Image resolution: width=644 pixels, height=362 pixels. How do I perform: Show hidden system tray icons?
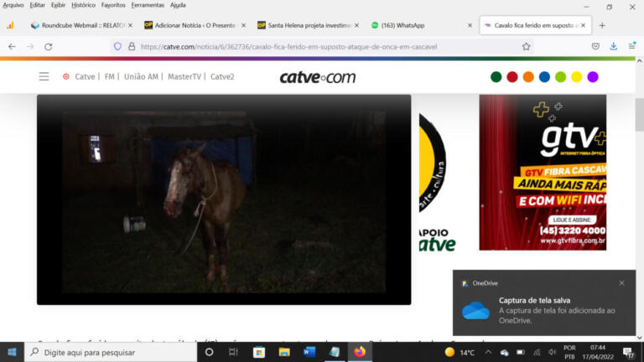488,352
